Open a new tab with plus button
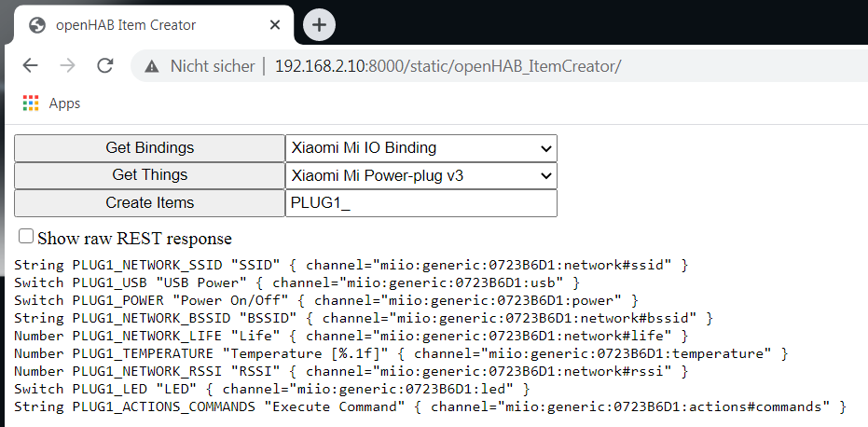 (320, 25)
